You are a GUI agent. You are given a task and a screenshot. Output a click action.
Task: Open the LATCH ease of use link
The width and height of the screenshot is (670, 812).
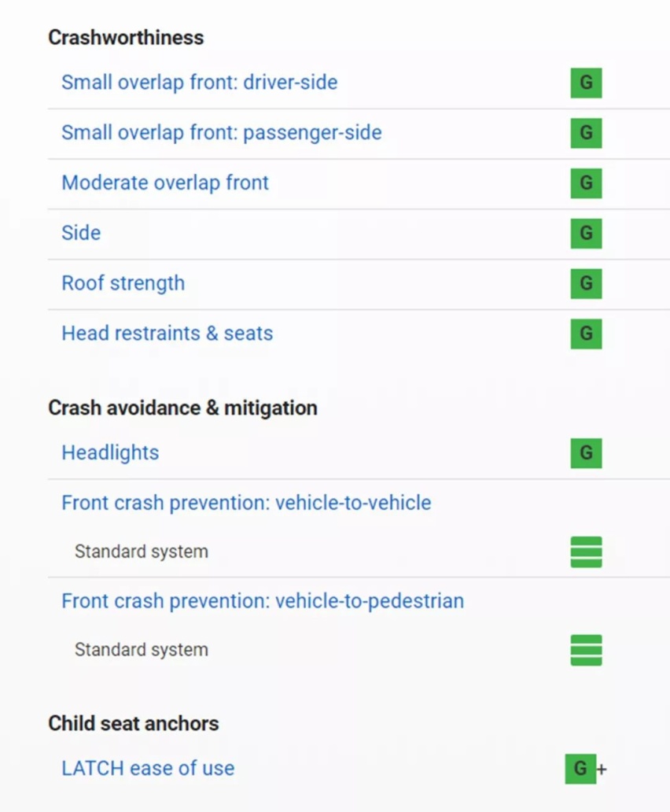(x=148, y=769)
